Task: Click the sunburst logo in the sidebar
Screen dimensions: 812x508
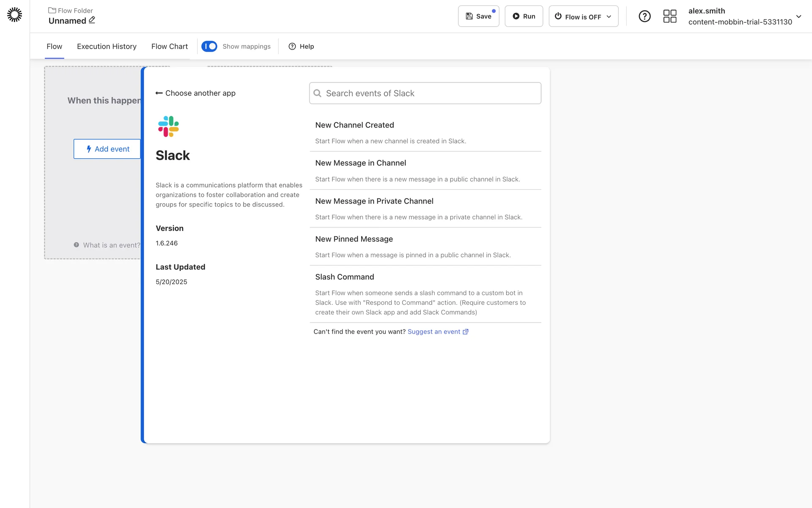Action: click(14, 15)
